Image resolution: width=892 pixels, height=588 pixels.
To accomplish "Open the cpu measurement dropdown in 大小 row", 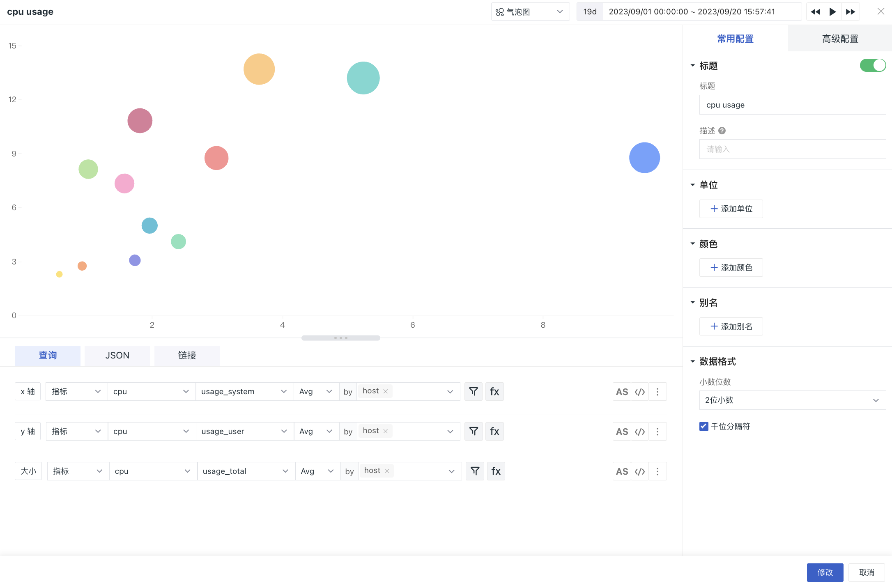I will point(153,471).
